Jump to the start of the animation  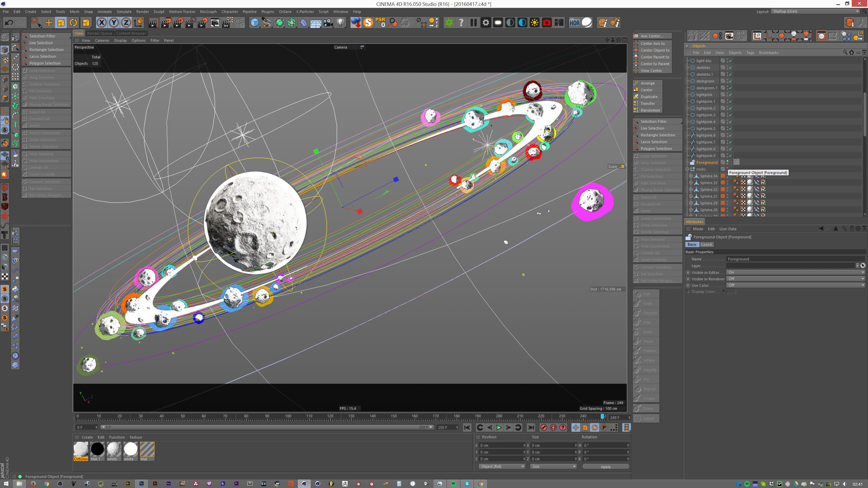point(467,427)
